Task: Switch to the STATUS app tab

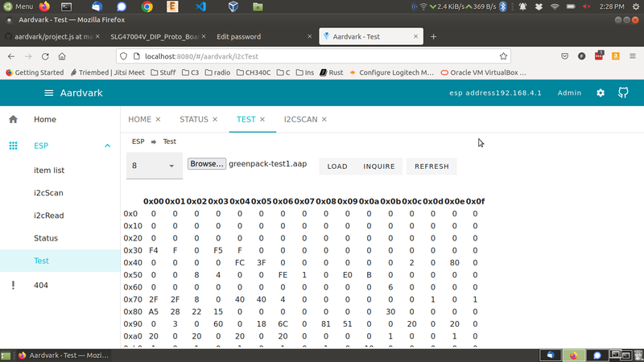Action: point(194,119)
